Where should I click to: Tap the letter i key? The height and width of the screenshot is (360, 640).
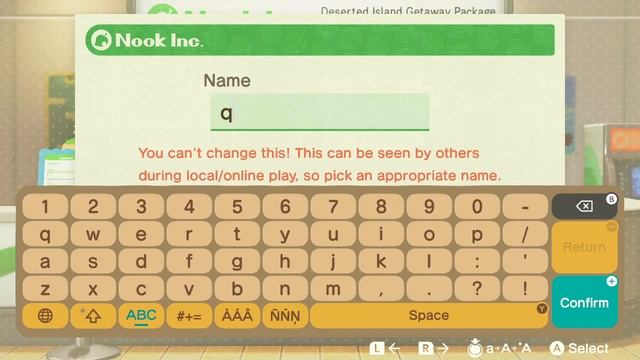[x=381, y=234]
